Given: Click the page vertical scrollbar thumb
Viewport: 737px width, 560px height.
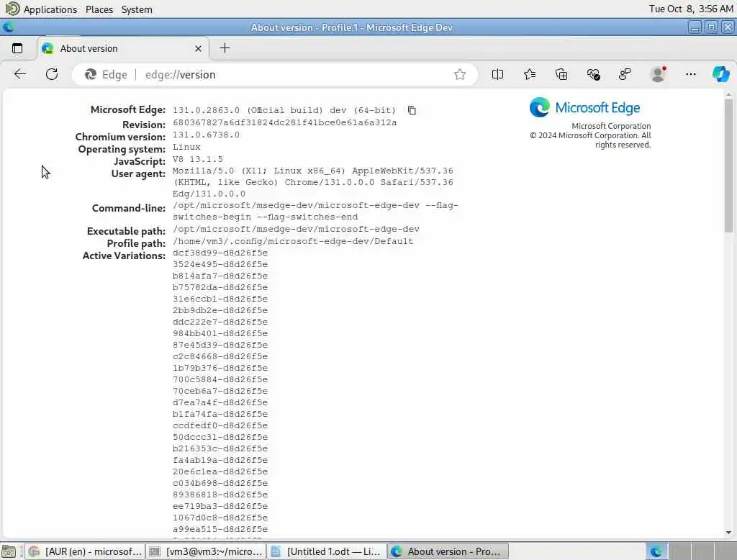Looking at the screenshot, I should tap(728, 166).
